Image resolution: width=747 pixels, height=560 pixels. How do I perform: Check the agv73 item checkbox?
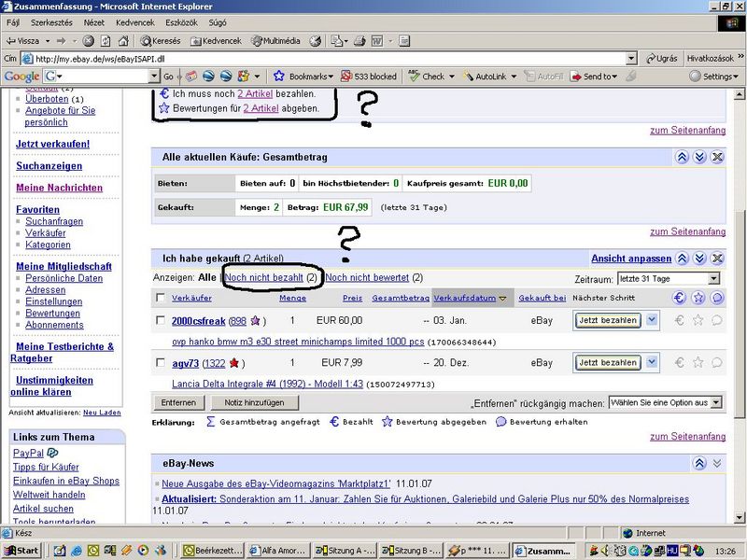coord(161,363)
